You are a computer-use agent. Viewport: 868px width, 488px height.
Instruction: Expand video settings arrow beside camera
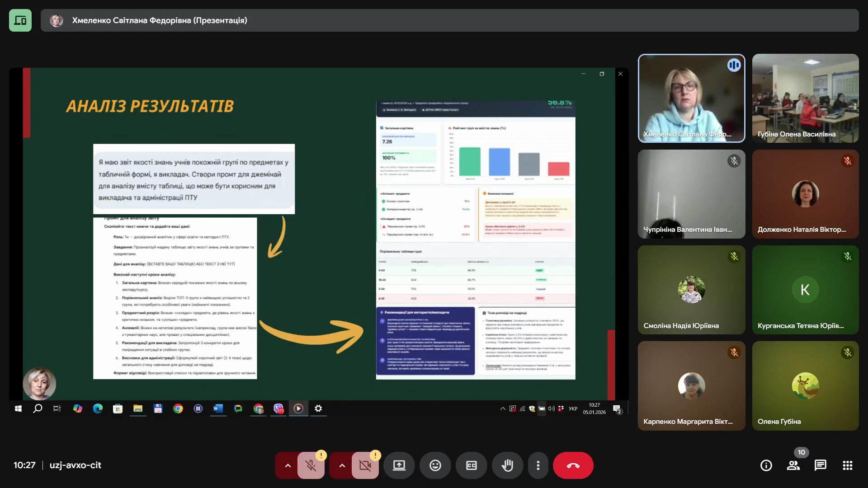tap(342, 465)
